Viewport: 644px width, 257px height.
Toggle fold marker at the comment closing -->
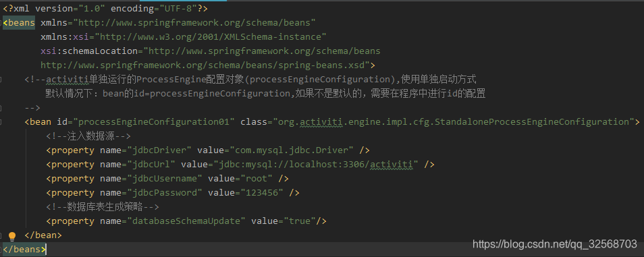click(1, 108)
